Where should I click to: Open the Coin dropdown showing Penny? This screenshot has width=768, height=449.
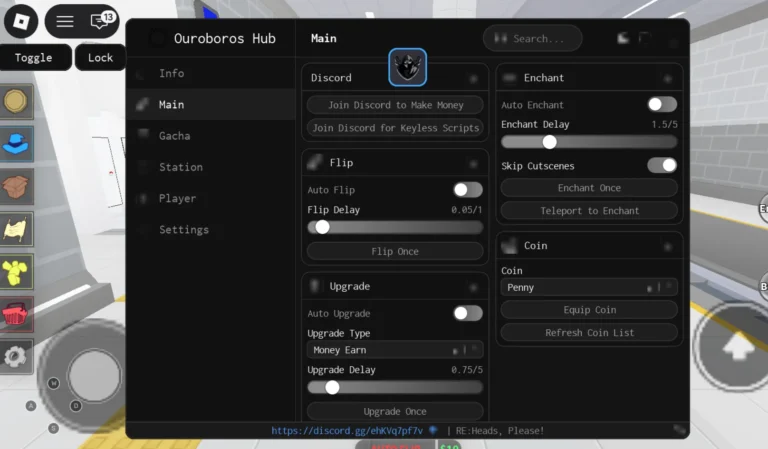[x=589, y=287]
